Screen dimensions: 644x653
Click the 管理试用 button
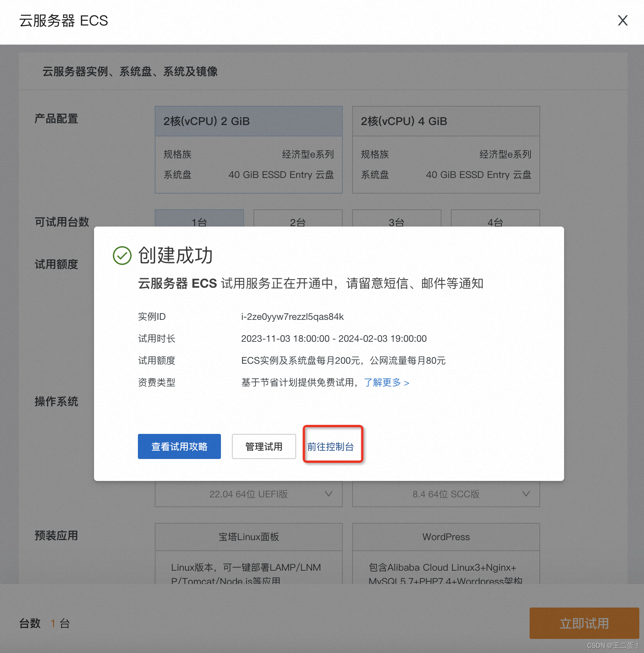264,446
